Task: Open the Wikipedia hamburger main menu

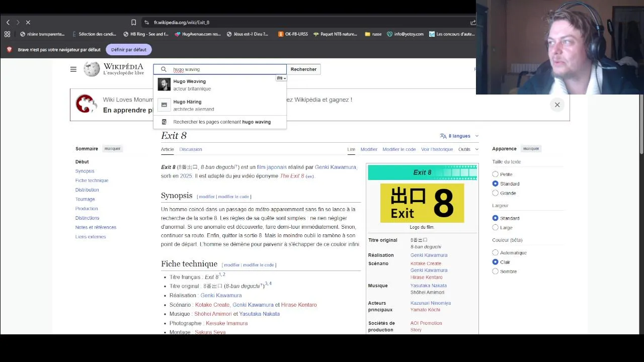Action: coord(73,69)
